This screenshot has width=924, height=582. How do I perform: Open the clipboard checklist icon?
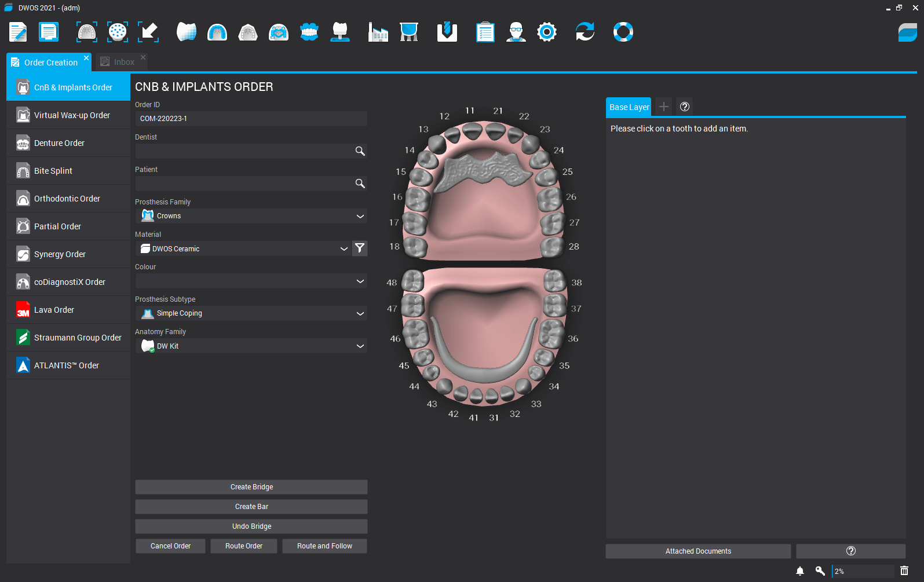click(485, 32)
